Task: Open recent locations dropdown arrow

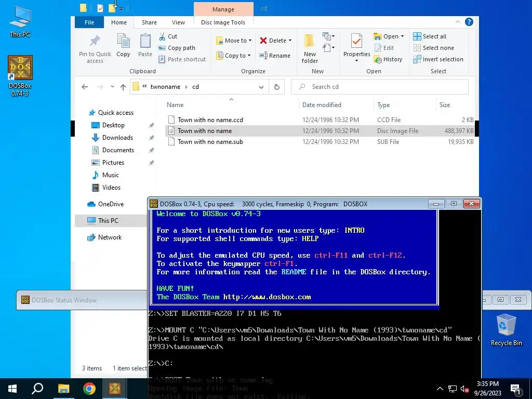Action: tap(112, 87)
